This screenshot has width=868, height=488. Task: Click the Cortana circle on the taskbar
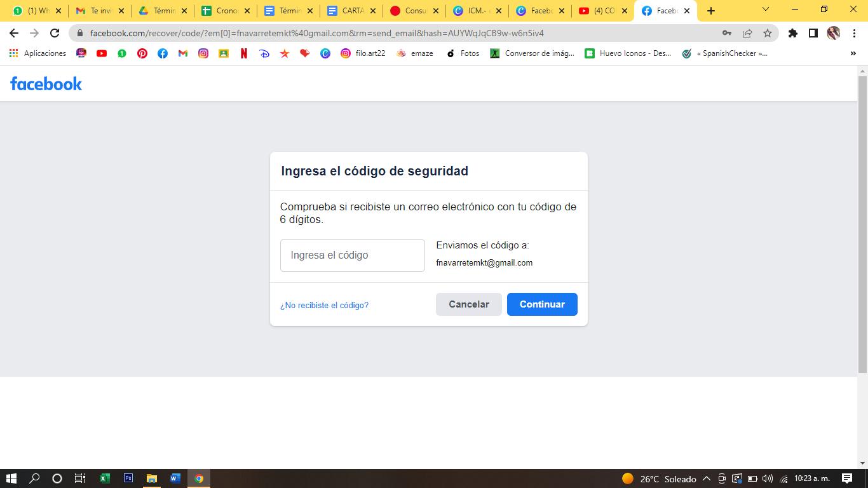pyautogui.click(x=57, y=478)
